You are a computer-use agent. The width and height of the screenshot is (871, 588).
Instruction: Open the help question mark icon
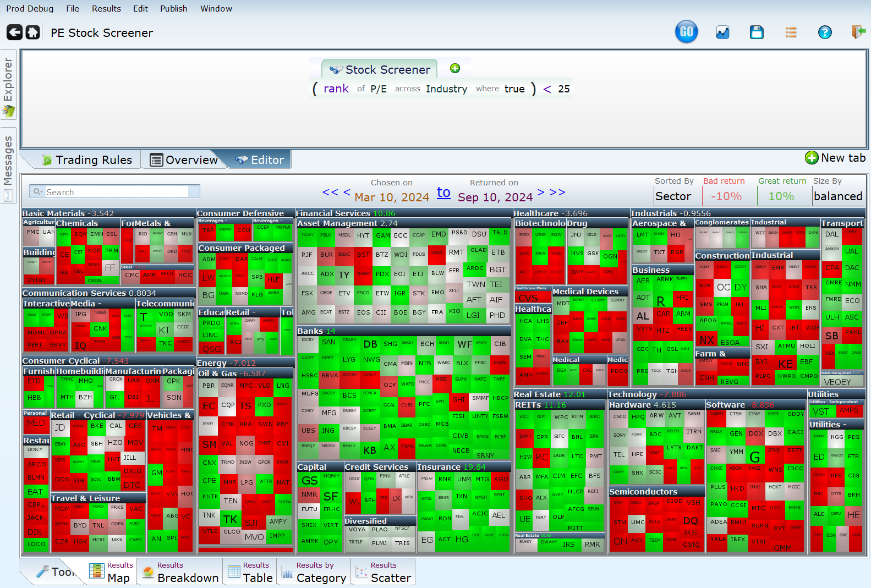coord(824,32)
